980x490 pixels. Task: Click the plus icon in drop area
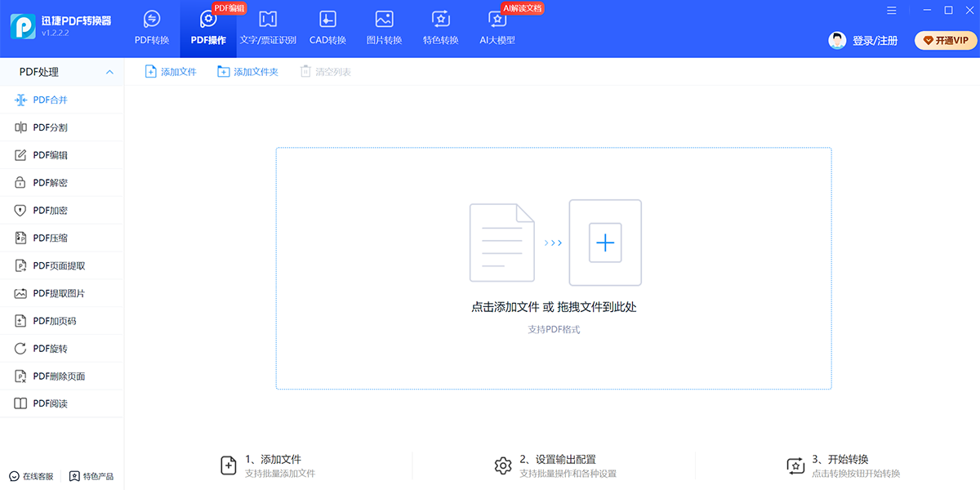point(604,243)
